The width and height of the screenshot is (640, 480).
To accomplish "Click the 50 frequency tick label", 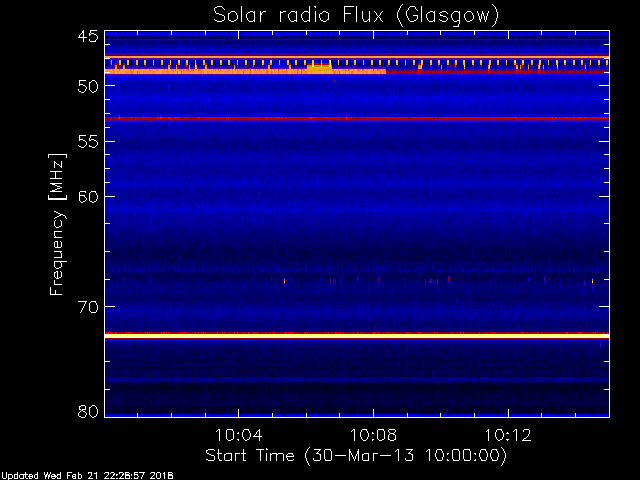I will [88, 86].
